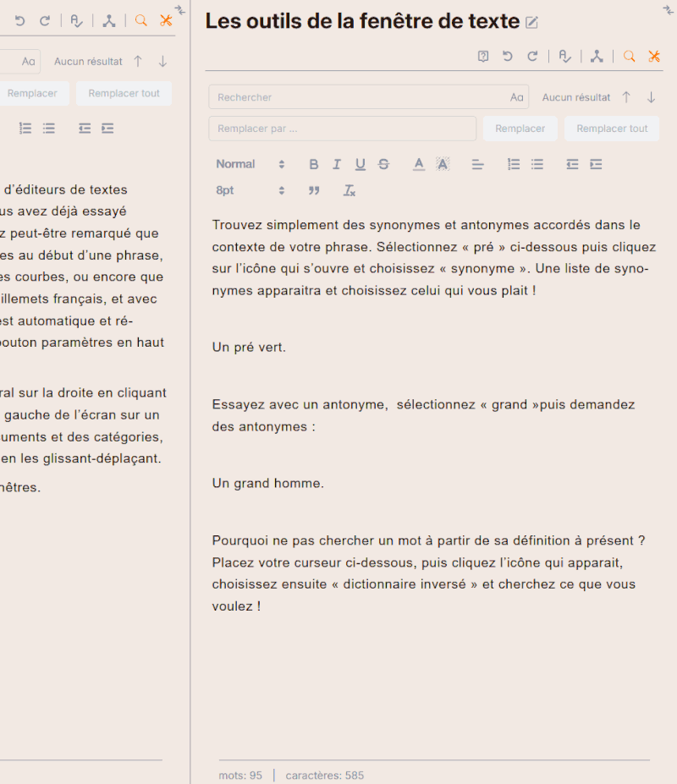677x784 pixels.
Task: Toggle search bar in right panel
Action: tap(629, 57)
